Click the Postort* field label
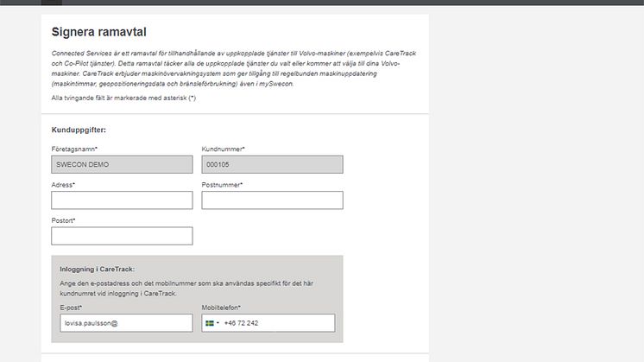 (x=63, y=220)
